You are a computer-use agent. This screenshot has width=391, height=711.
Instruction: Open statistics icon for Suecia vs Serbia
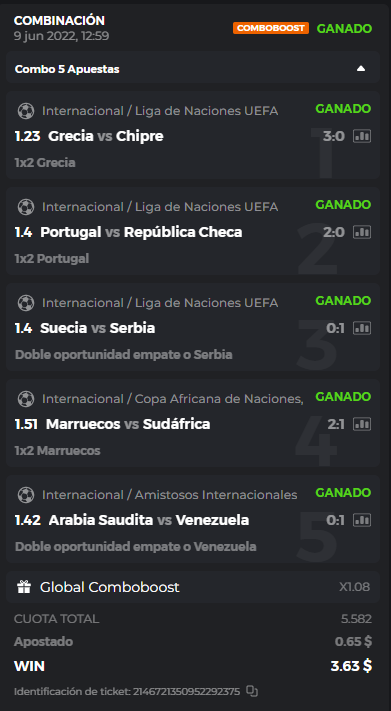coord(362,328)
